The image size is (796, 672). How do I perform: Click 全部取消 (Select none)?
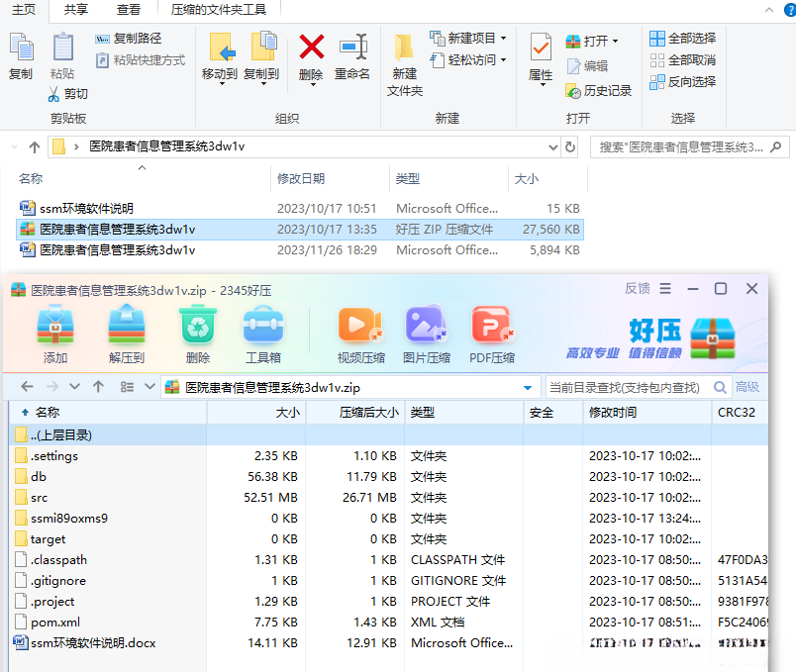coord(683,60)
